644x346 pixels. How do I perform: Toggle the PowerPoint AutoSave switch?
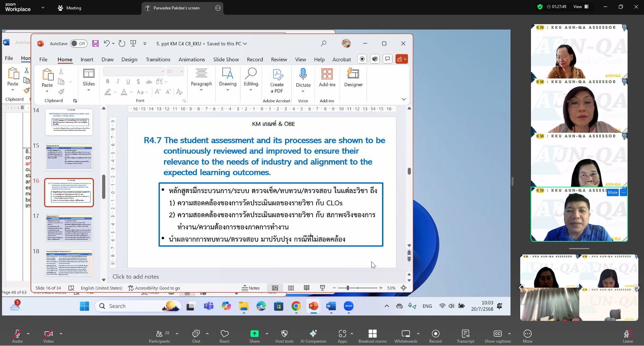[78, 44]
